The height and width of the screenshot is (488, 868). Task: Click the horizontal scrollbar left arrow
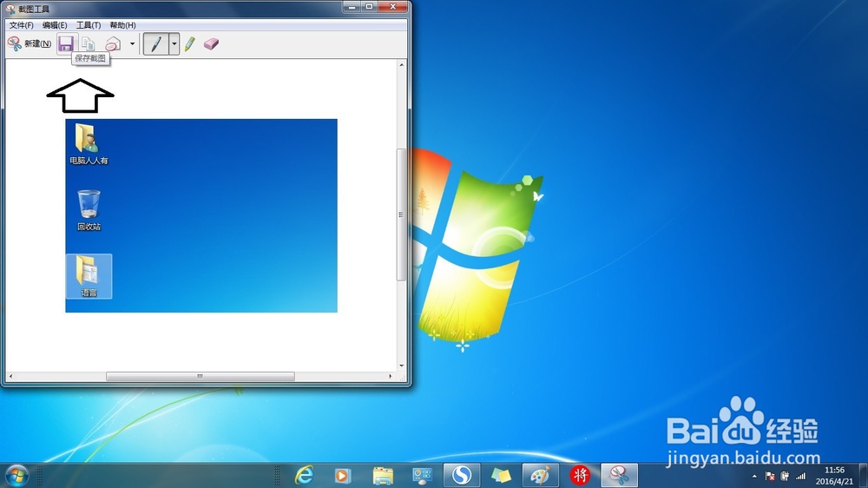(x=10, y=376)
